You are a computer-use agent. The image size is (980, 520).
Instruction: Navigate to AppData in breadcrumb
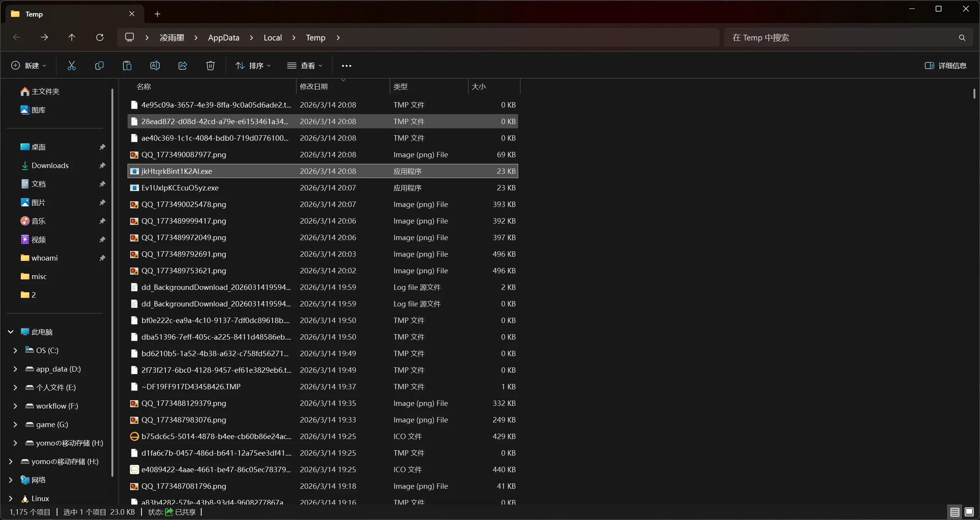point(224,37)
